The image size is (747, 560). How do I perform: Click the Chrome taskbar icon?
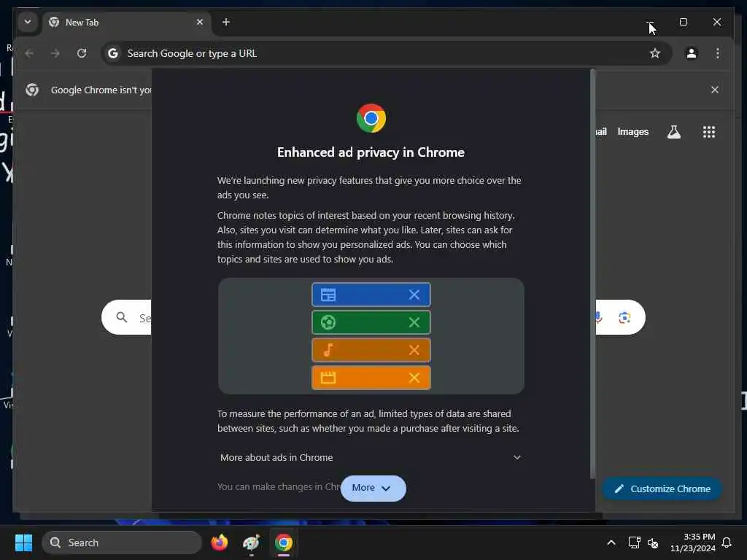pos(284,542)
